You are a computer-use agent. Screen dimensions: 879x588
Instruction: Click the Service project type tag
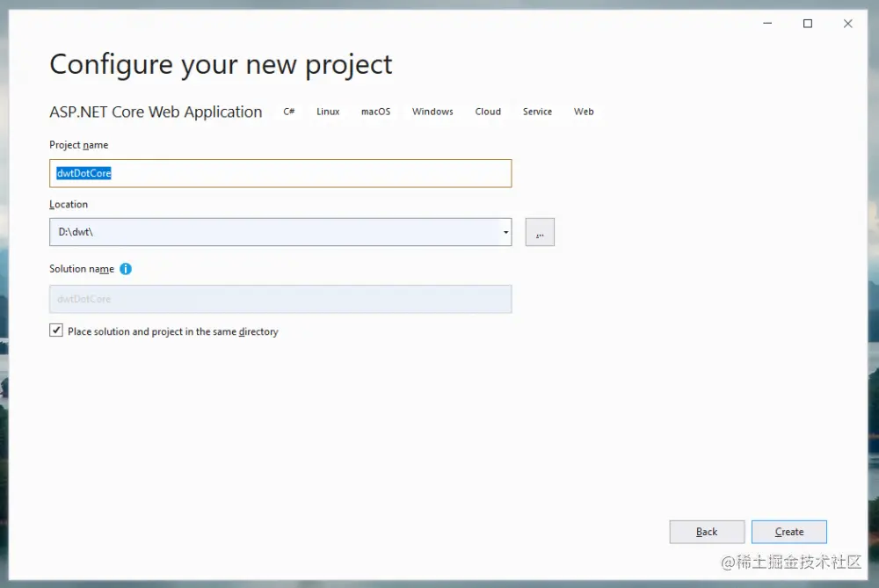tap(537, 112)
